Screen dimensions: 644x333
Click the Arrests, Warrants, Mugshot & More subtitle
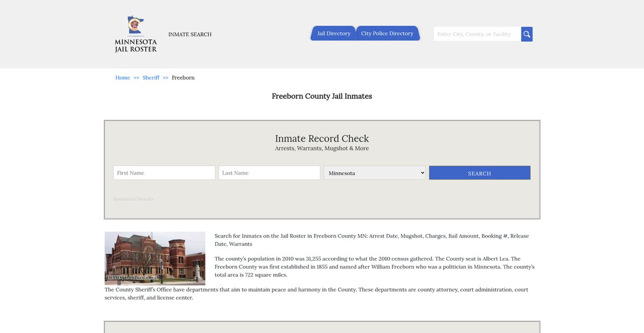321,149
